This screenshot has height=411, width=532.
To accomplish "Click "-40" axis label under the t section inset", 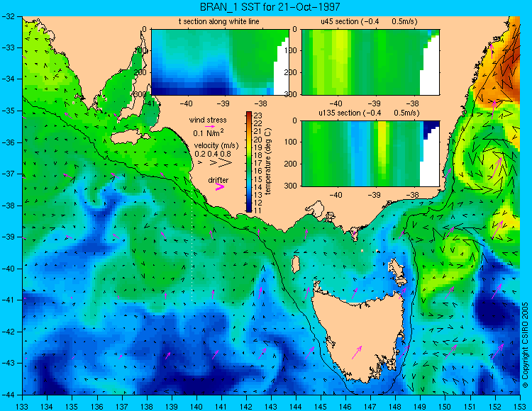I will pos(186,103).
